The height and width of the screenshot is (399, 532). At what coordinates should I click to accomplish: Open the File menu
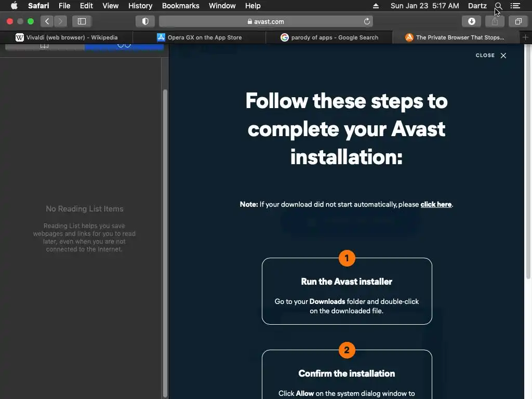click(x=64, y=6)
